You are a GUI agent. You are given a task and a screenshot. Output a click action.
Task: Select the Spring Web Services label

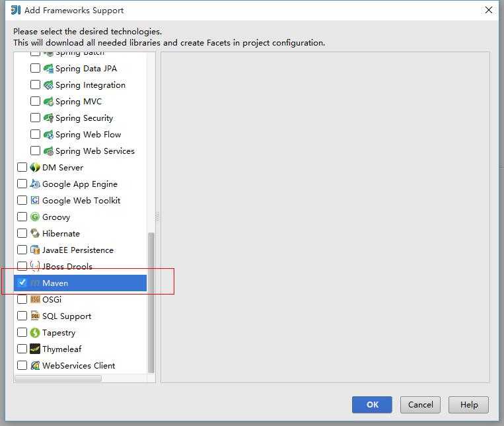pyautogui.click(x=95, y=151)
